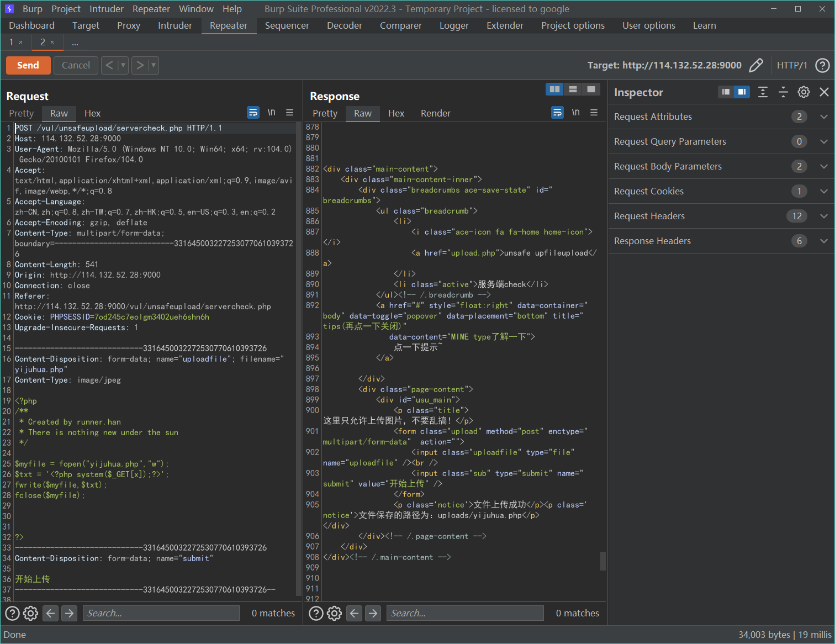Switch Response view to Render

(436, 113)
